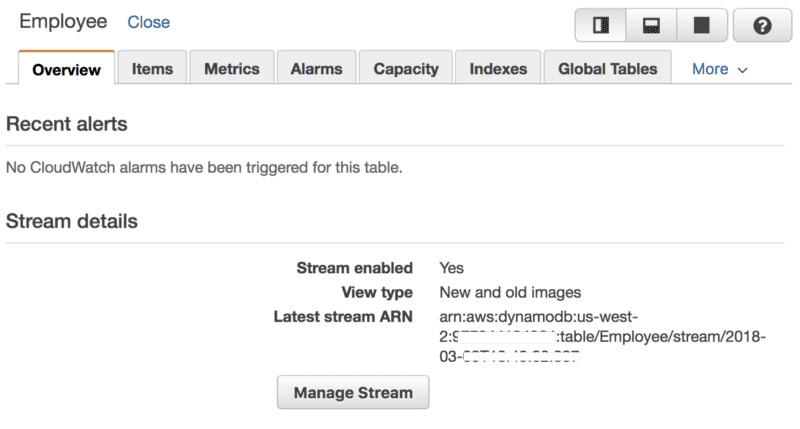Click the no CloudWatch alarms message

tap(204, 167)
